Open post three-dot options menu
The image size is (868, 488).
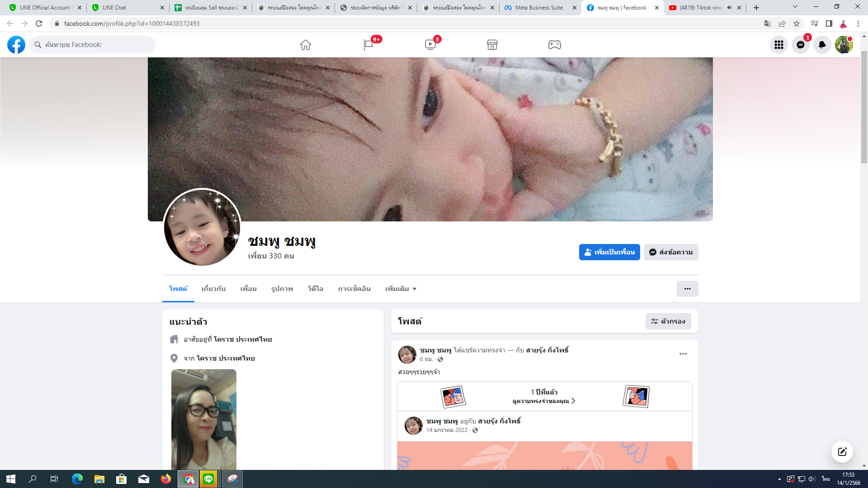coord(683,354)
